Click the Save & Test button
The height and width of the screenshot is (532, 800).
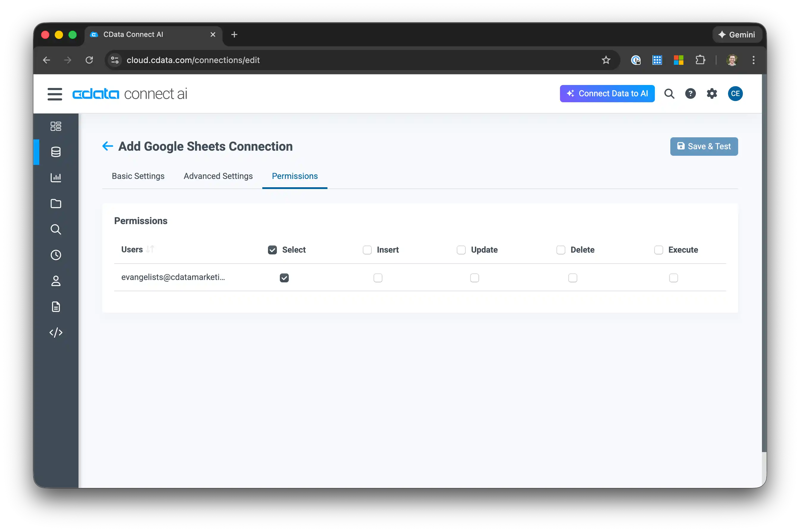[704, 147]
